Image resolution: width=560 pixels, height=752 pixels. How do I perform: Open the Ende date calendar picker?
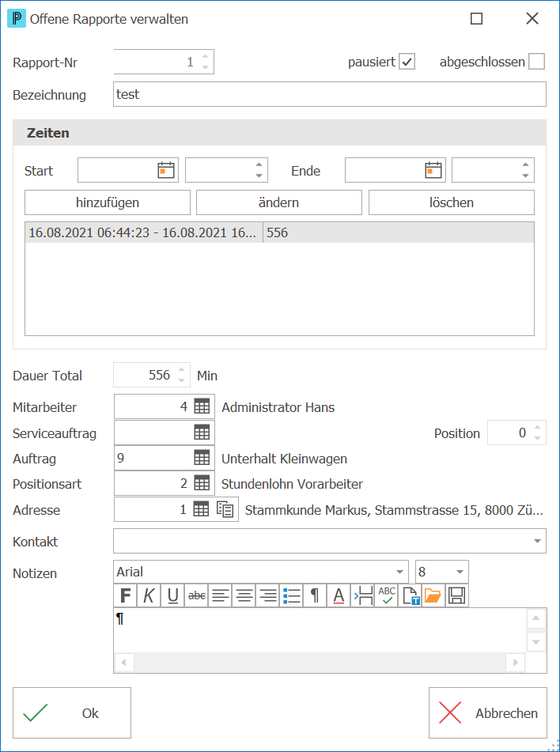(x=433, y=171)
